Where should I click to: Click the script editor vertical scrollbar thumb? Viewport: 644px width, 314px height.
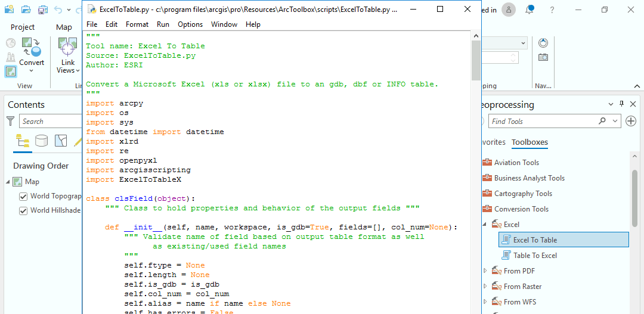tap(476, 60)
